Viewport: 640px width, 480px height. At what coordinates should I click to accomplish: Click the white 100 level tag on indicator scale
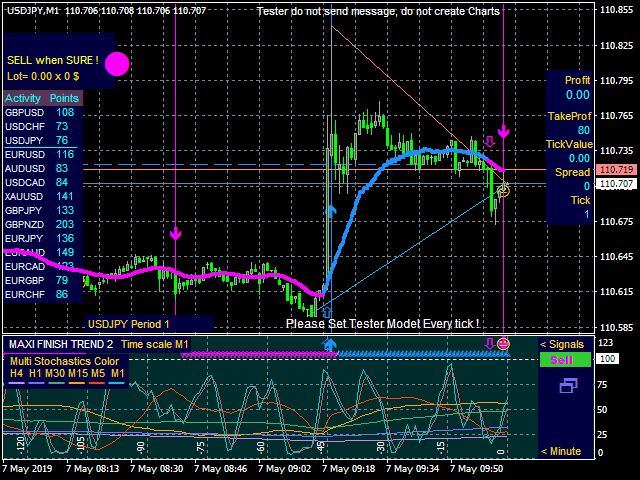tap(608, 359)
